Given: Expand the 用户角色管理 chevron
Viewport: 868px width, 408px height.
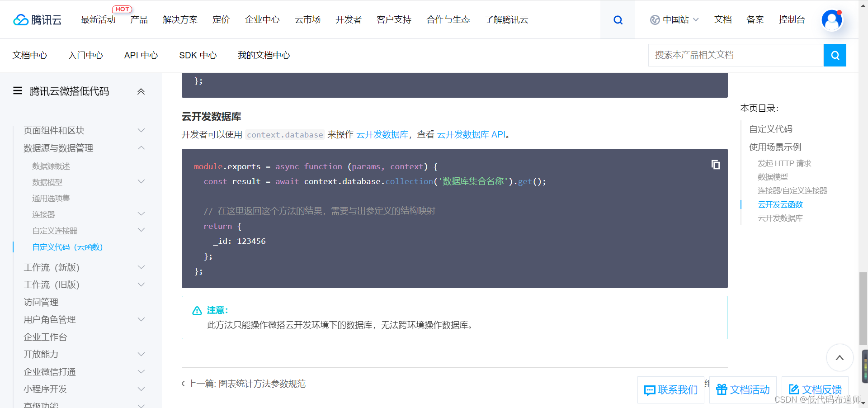Looking at the screenshot, I should point(141,319).
